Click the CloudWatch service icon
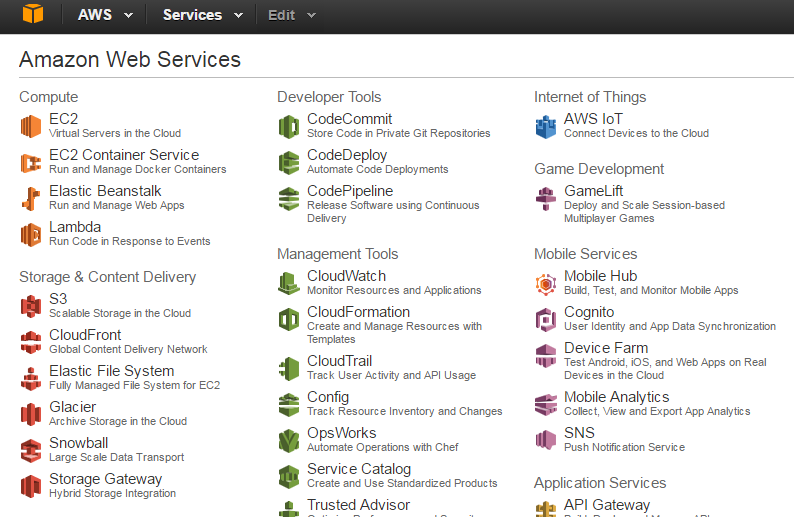 point(289,283)
